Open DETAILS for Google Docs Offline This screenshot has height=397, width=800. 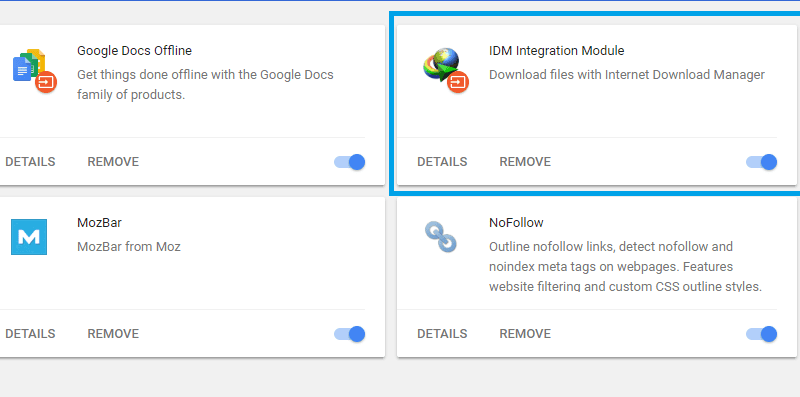pyautogui.click(x=30, y=162)
